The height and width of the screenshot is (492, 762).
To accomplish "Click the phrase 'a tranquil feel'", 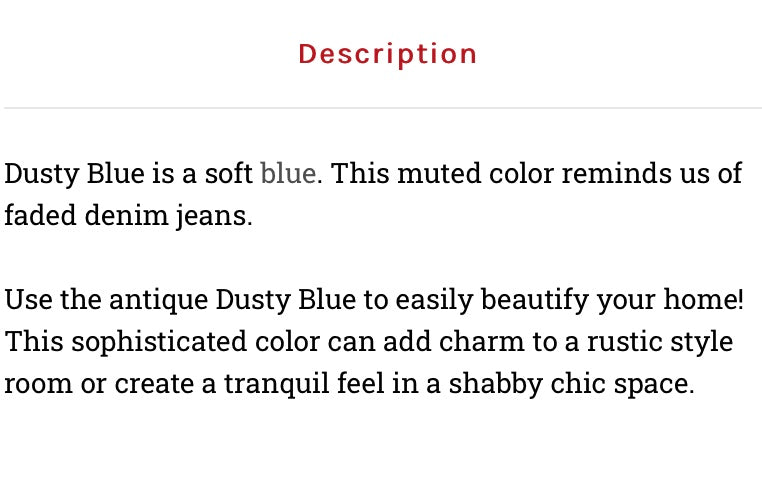I will (293, 384).
